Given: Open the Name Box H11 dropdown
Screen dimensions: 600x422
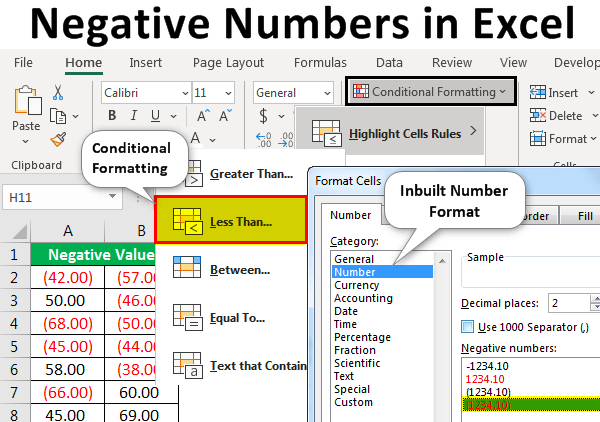Looking at the screenshot, I should point(112,196).
